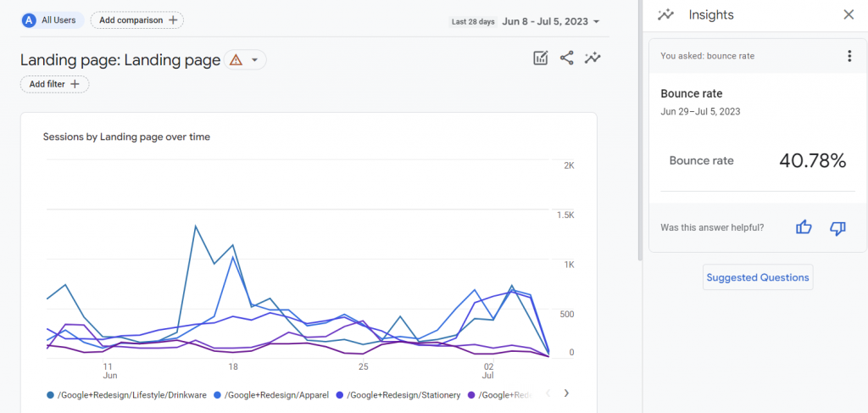Show next legend items with right chevron

tap(566, 393)
